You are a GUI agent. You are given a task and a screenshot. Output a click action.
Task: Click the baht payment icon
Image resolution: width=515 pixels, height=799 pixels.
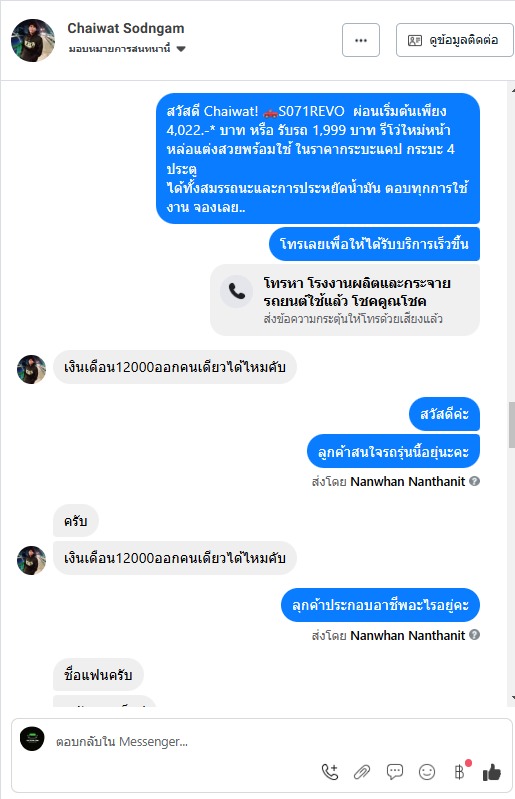459,772
